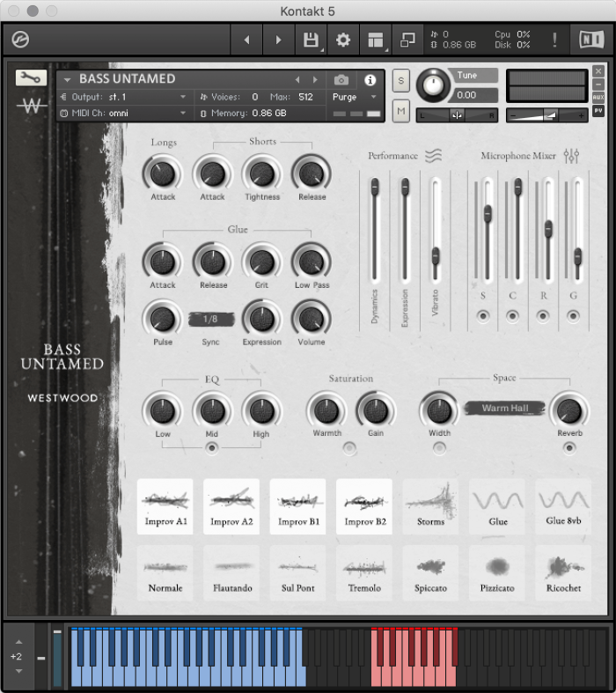Select the Improv B2 articulation
Image resolution: width=616 pixels, height=693 pixels.
[364, 506]
